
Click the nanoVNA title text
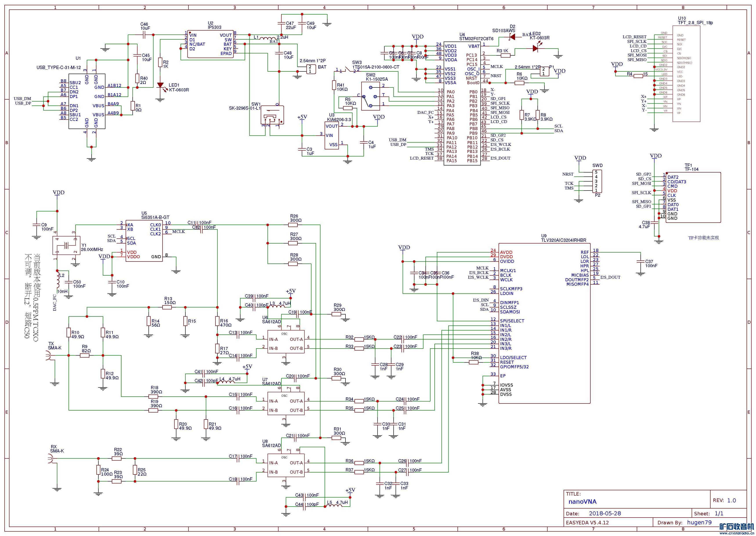tap(582, 502)
